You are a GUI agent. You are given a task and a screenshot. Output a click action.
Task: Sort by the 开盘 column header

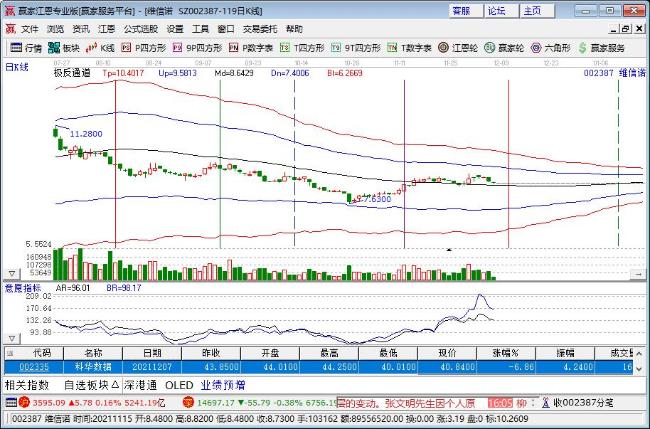(x=270, y=353)
